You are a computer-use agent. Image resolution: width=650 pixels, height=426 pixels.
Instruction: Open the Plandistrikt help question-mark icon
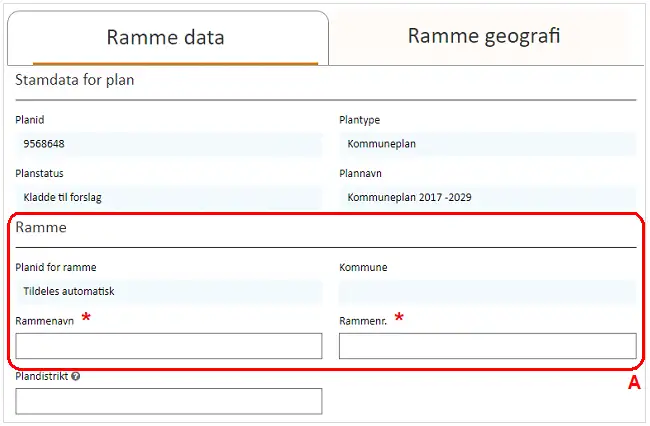(x=76, y=377)
